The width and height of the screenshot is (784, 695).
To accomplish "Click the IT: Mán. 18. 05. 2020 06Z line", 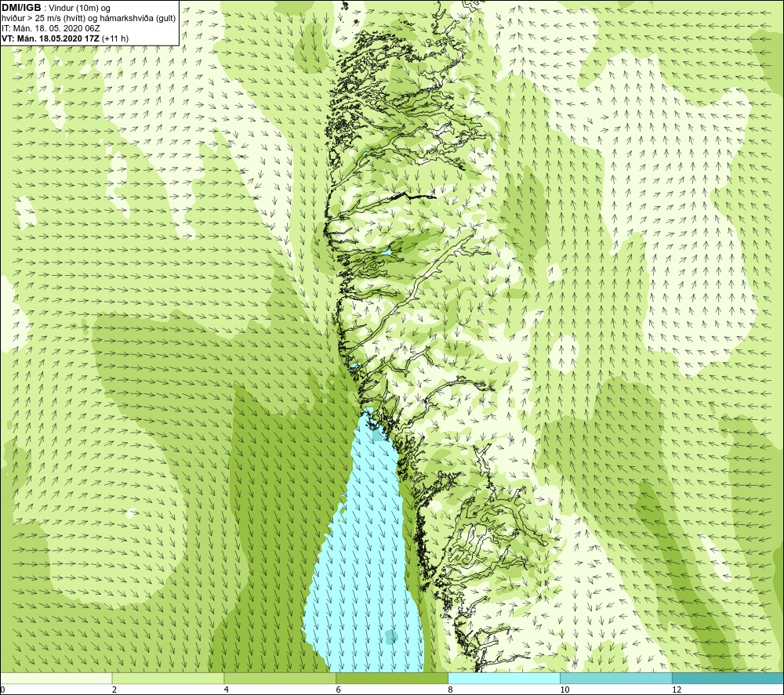I will point(50,28).
